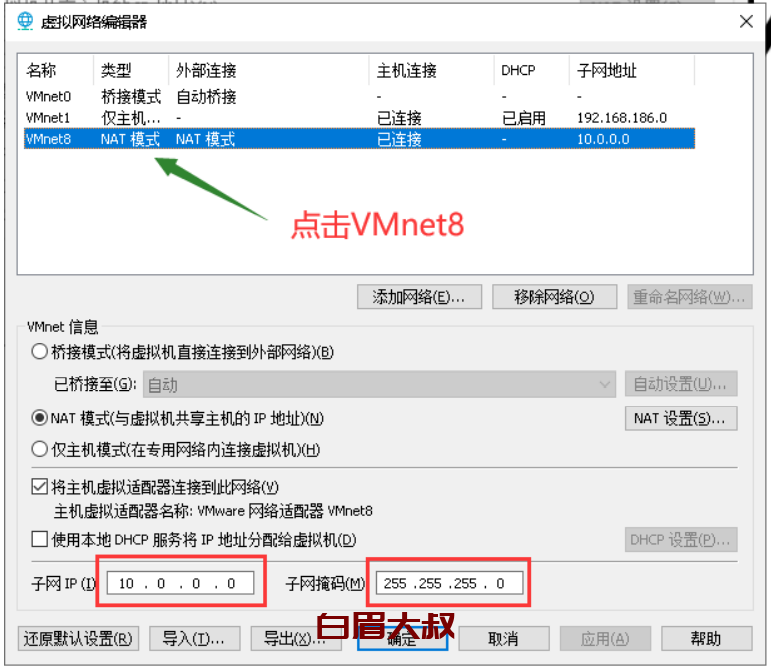The width and height of the screenshot is (771, 669).
Task: Select the VMnet8 row
Action: click(359, 139)
